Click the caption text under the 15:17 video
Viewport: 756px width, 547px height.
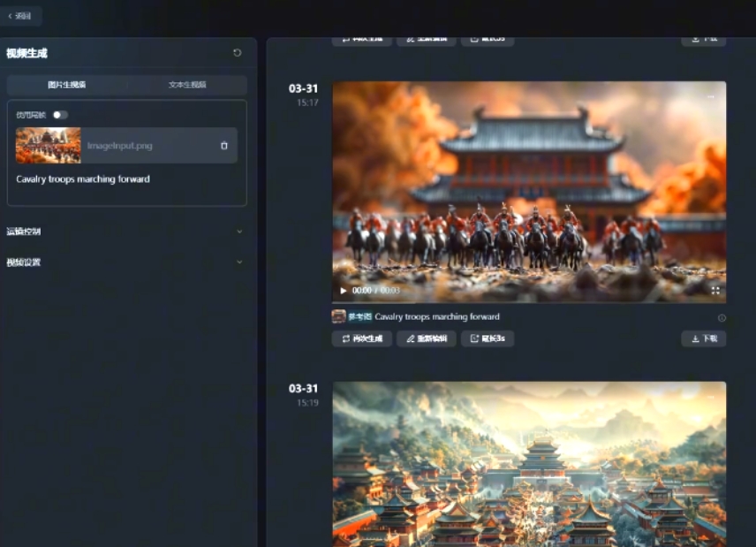[437, 317]
